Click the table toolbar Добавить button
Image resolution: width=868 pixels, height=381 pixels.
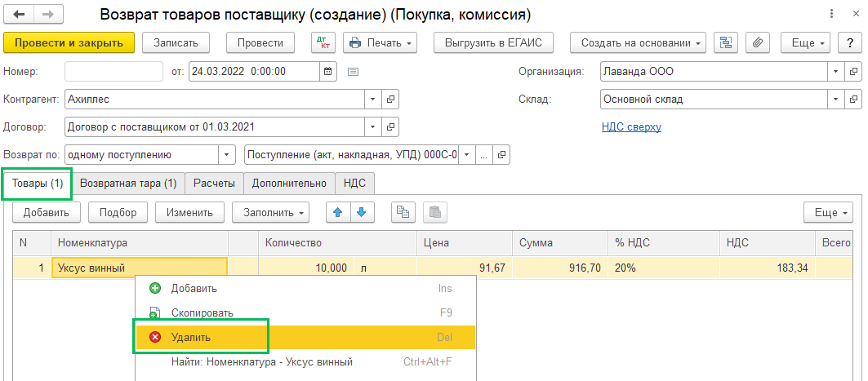(x=46, y=212)
